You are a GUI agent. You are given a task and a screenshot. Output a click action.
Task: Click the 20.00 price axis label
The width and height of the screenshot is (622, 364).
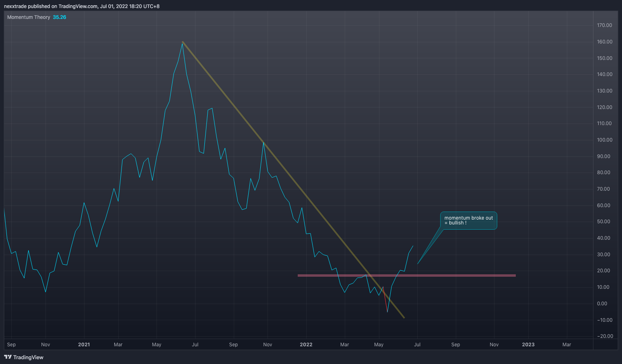pyautogui.click(x=603, y=271)
